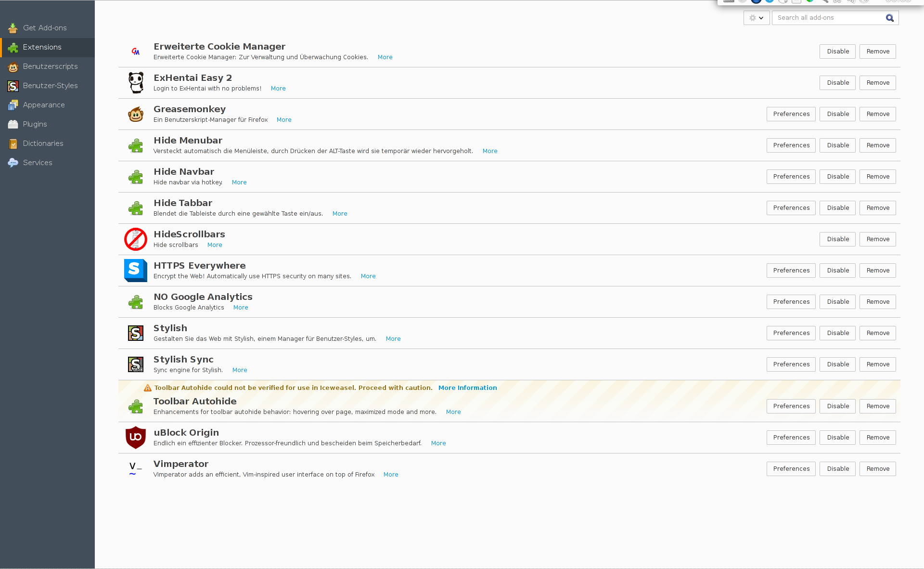Screen dimensions: 924x569
Task: Select the NO Google Analytics title text
Action: [x=203, y=297]
